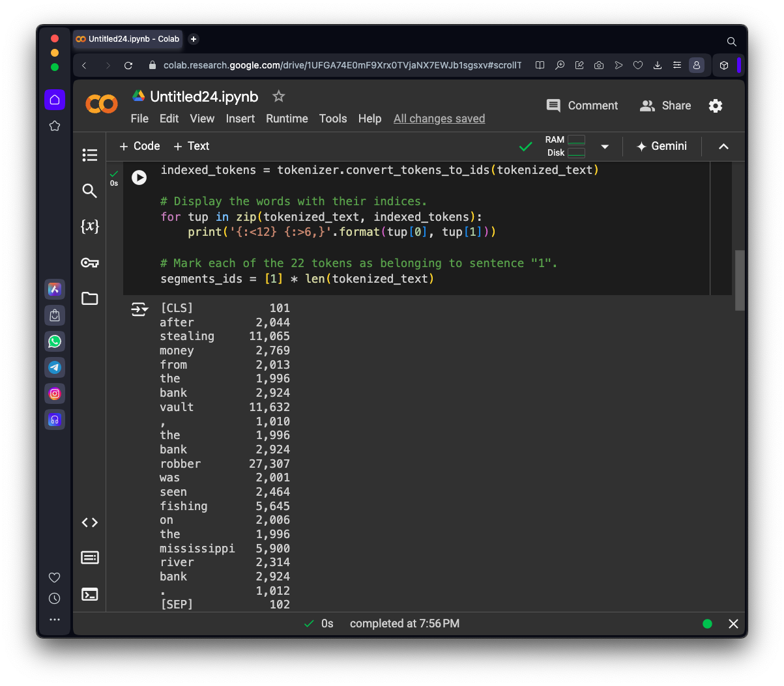The image size is (784, 686).
Task: Open Colab settings gear
Action: pos(716,106)
